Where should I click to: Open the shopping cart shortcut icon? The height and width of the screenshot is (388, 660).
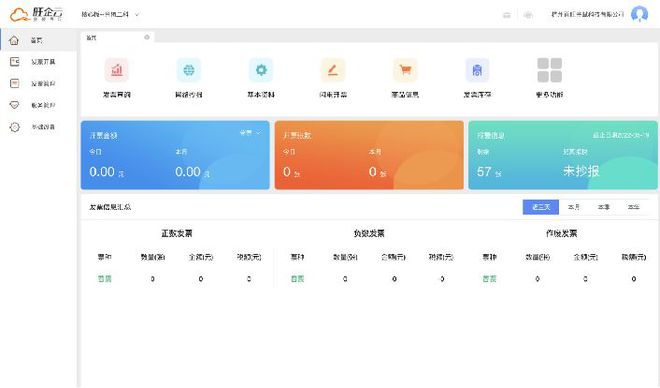point(405,70)
